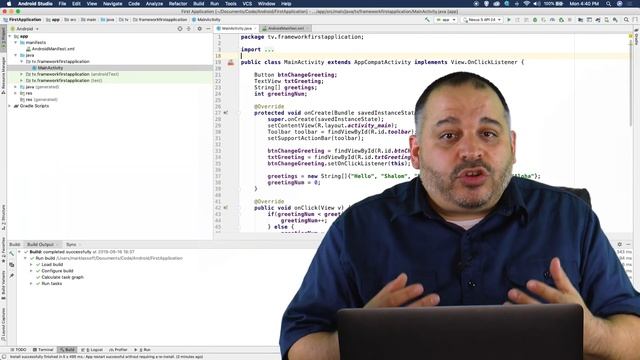Collapse the app module tree node
This screenshot has height=360, width=640.
[x=10, y=36]
